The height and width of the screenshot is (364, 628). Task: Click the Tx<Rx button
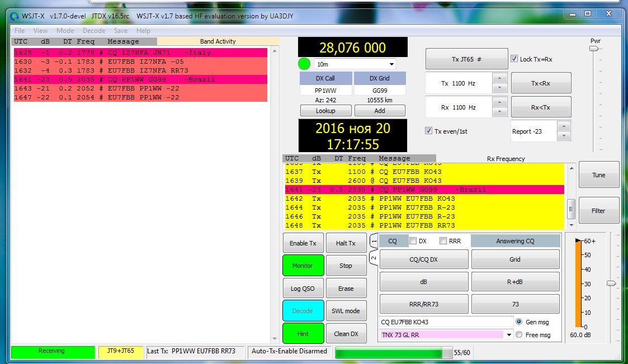coord(541,83)
